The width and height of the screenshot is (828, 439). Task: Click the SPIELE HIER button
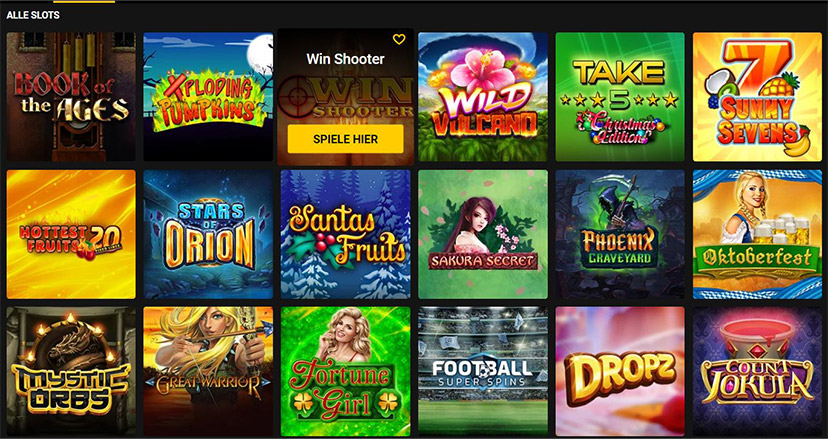tap(345, 139)
